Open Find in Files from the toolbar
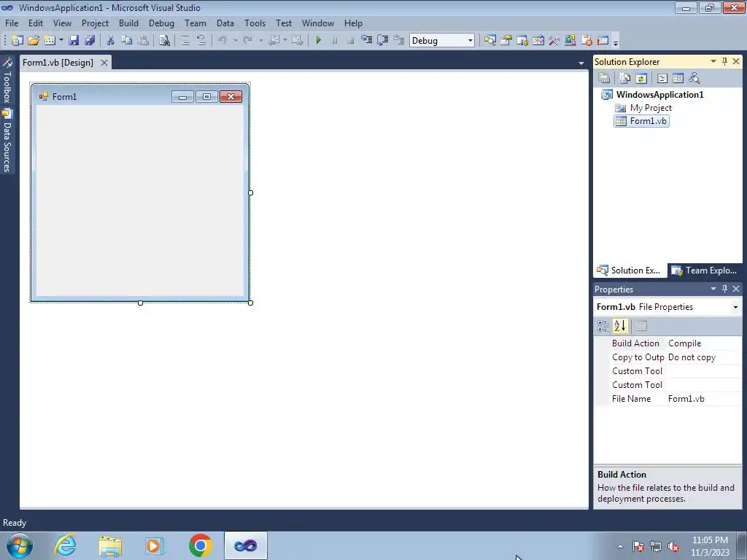This screenshot has width=747, height=560. 164,41
